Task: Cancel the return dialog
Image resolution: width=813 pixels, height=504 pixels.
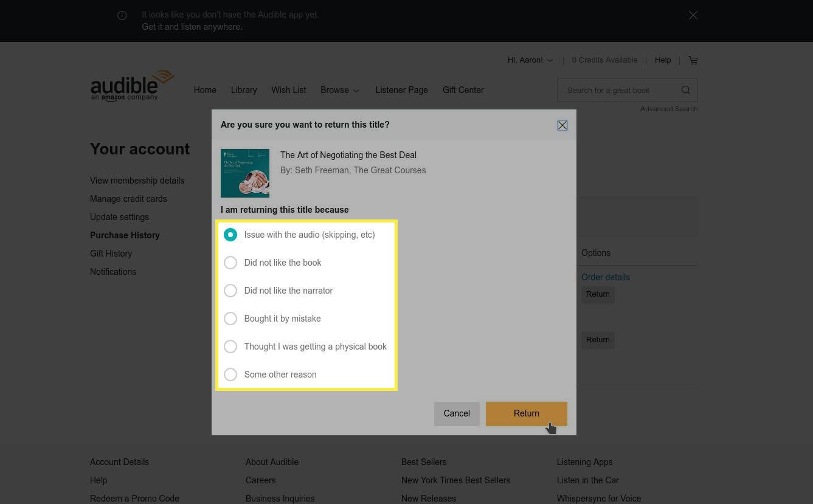Action: [x=457, y=413]
